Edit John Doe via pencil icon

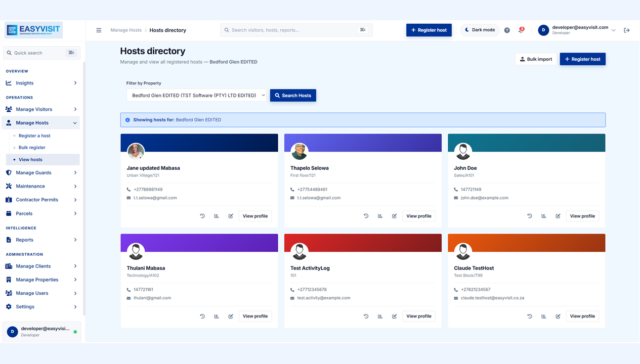coord(558,216)
